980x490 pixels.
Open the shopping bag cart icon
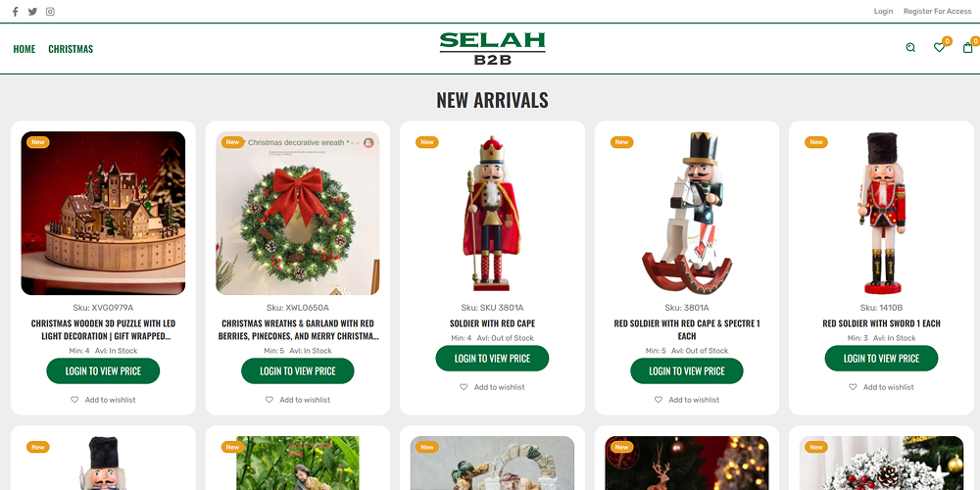967,47
